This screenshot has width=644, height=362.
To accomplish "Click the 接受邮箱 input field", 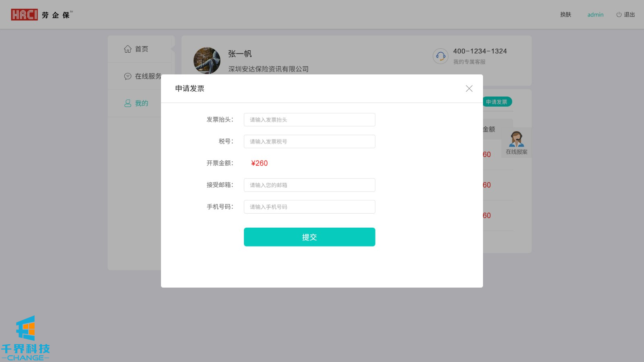I will pyautogui.click(x=309, y=185).
